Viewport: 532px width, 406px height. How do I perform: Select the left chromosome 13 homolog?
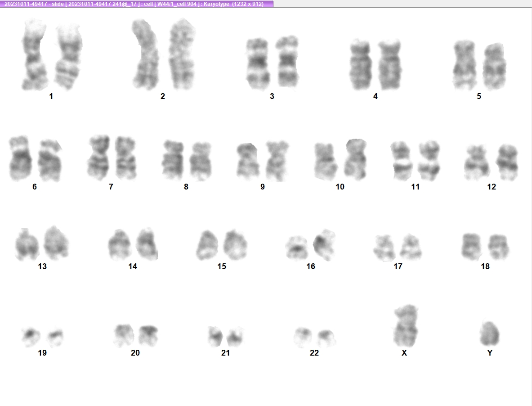pyautogui.click(x=27, y=244)
